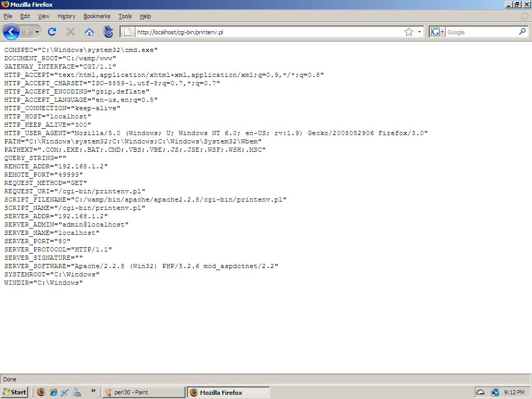Click the Back navigation button
This screenshot has height=399, width=532.
point(11,32)
